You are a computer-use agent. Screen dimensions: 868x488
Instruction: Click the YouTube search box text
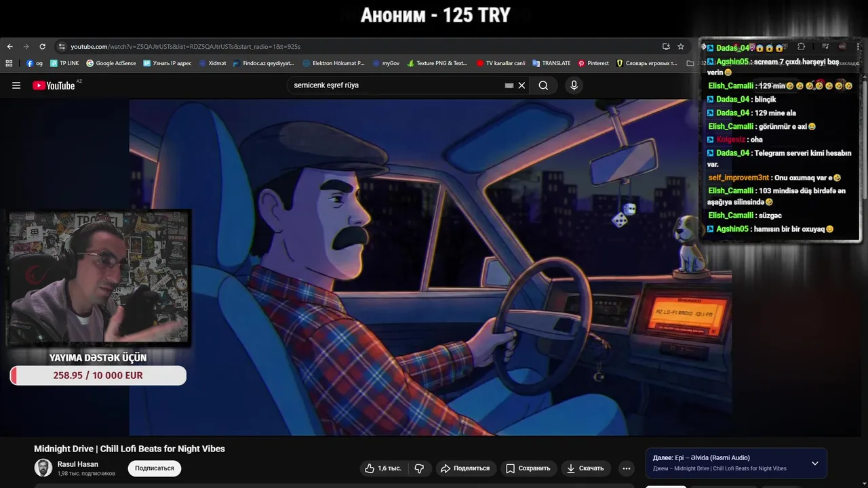click(x=326, y=85)
